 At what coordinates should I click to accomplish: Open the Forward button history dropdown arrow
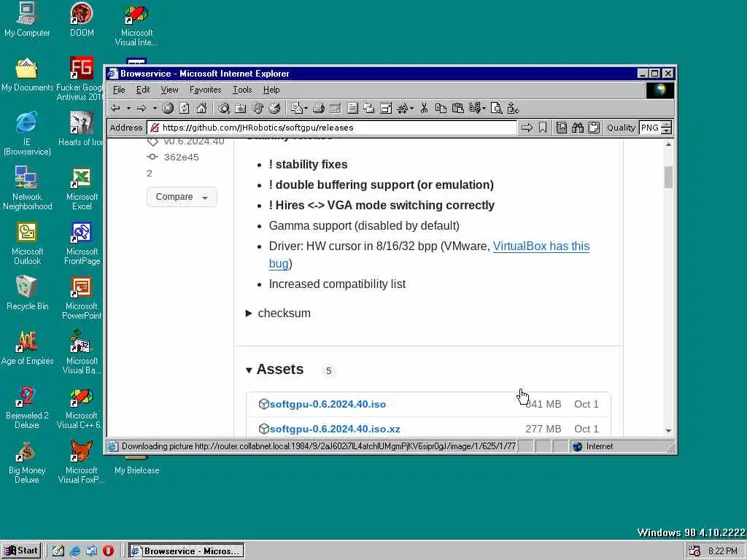pos(155,109)
